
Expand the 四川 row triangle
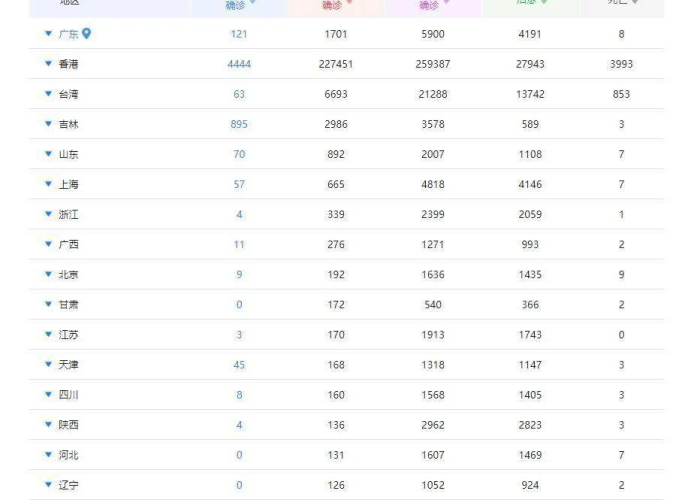coord(48,394)
